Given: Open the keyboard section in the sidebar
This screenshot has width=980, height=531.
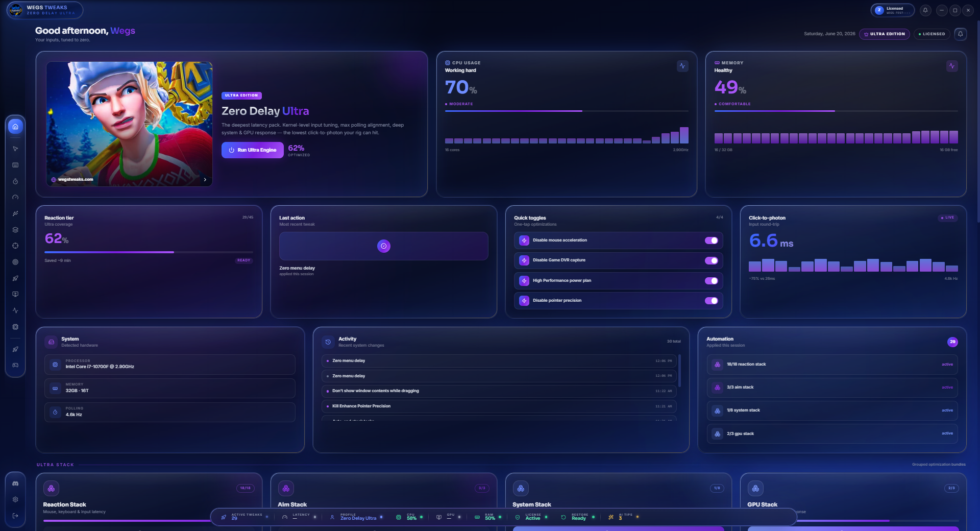Looking at the screenshot, I should pyautogui.click(x=15, y=165).
